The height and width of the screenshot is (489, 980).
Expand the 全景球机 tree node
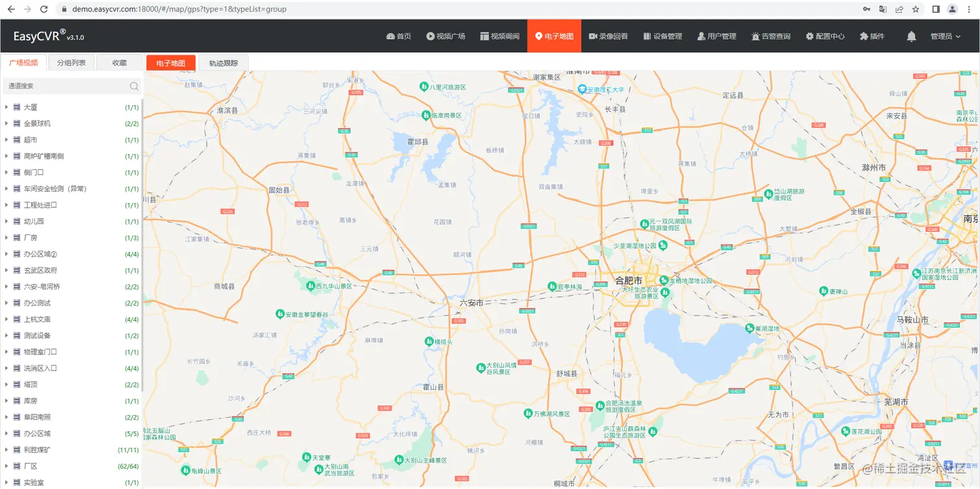pos(6,123)
